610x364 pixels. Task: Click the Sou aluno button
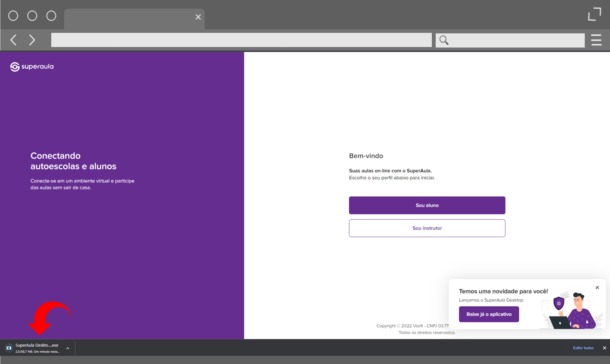[x=427, y=205]
